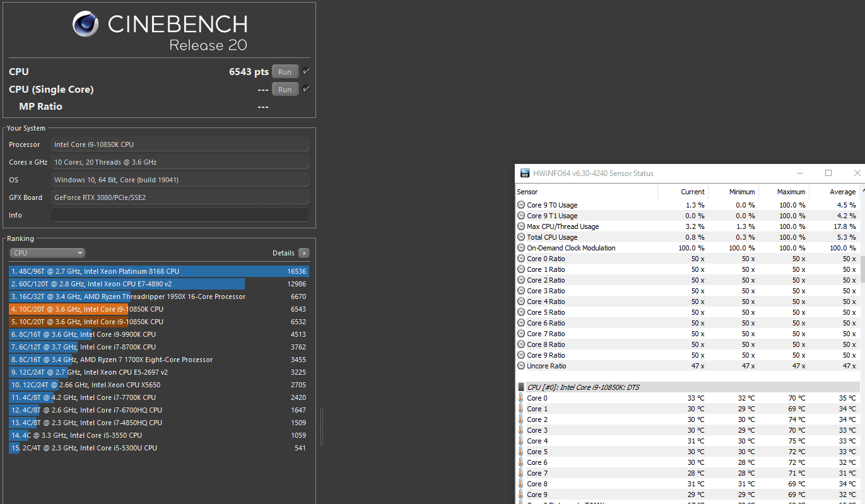Click the Core 1 temperature thermometer icon
The image size is (865, 504).
[x=521, y=409]
